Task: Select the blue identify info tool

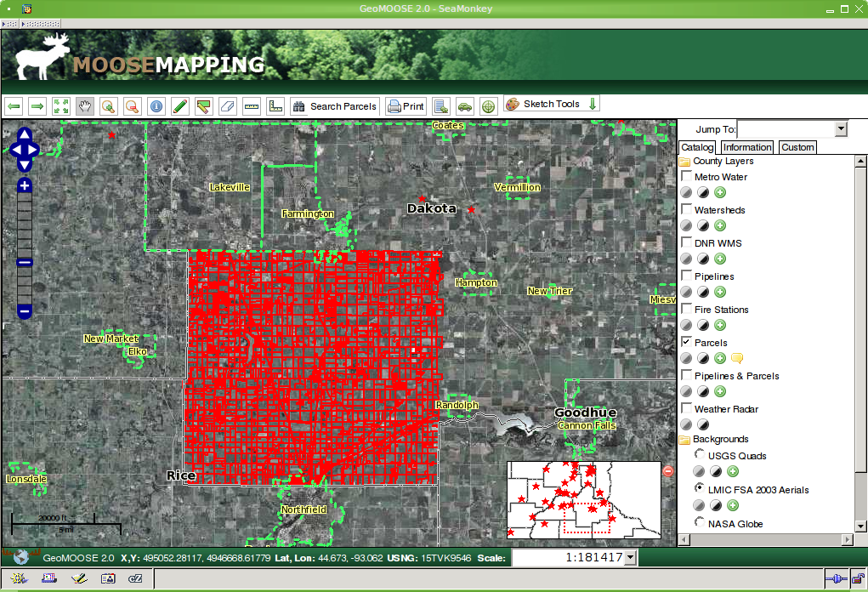Action: pyautogui.click(x=156, y=106)
